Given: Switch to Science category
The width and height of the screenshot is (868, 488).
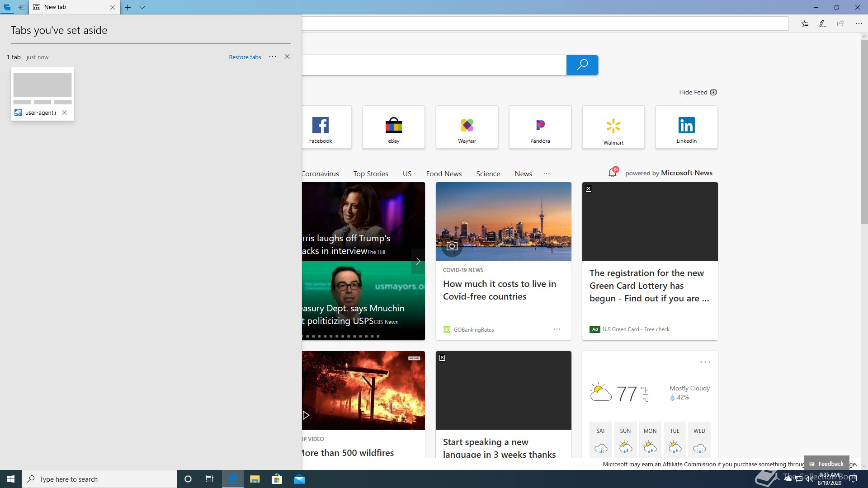Looking at the screenshot, I should 488,174.
